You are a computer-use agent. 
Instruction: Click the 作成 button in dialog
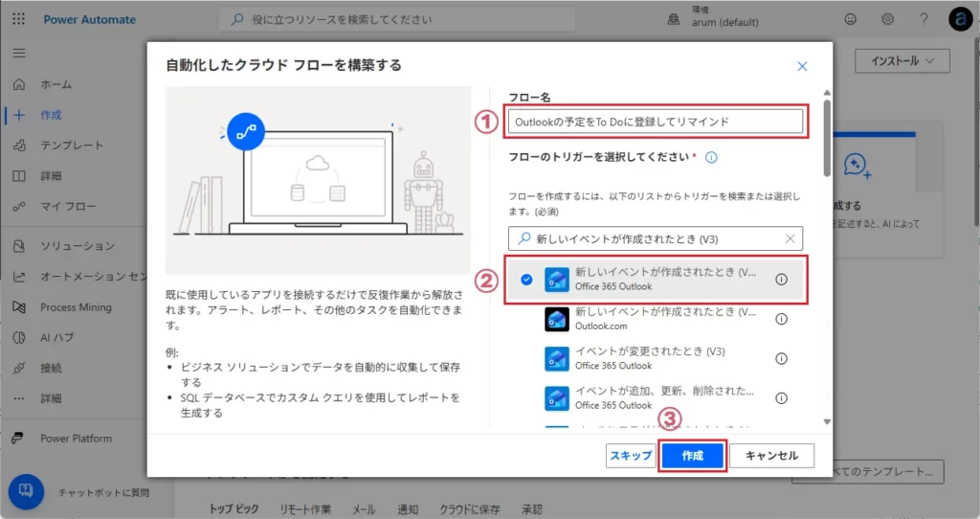[x=692, y=455]
